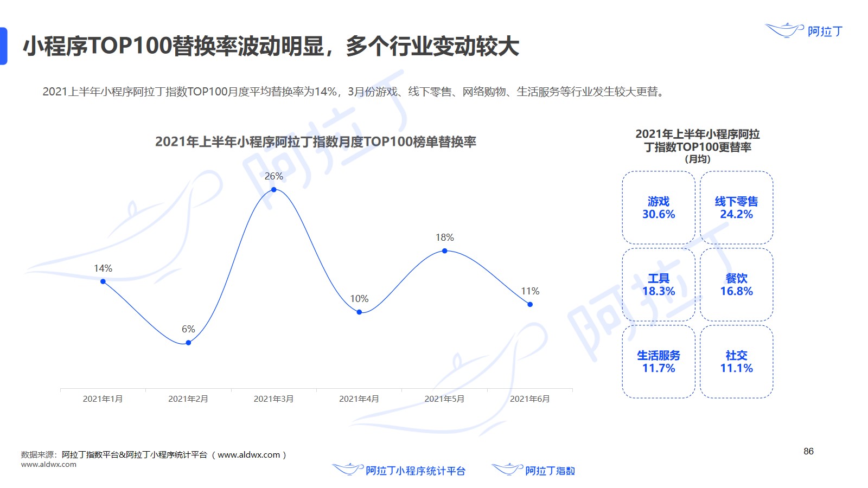The image size is (868, 488).
Task: Select the 游戏 30.6% card
Action: [x=659, y=208]
